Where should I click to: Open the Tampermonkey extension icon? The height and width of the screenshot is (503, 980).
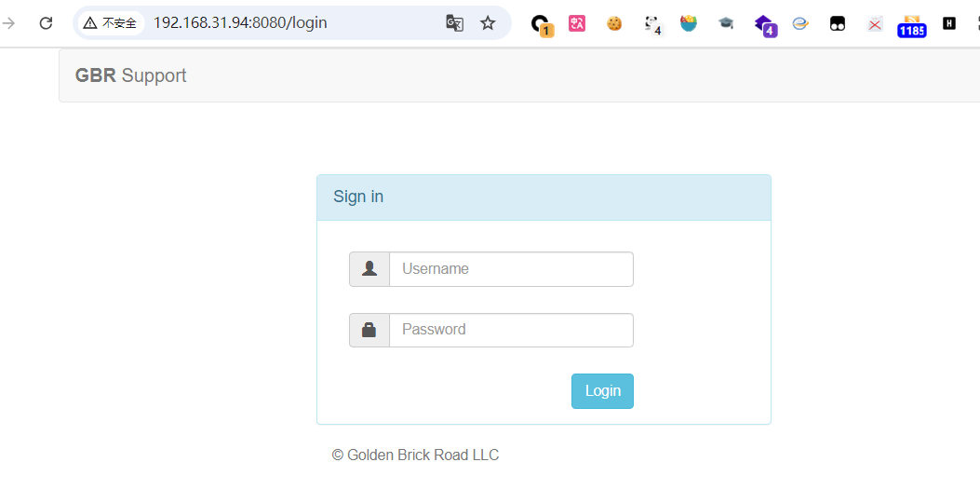(x=838, y=24)
